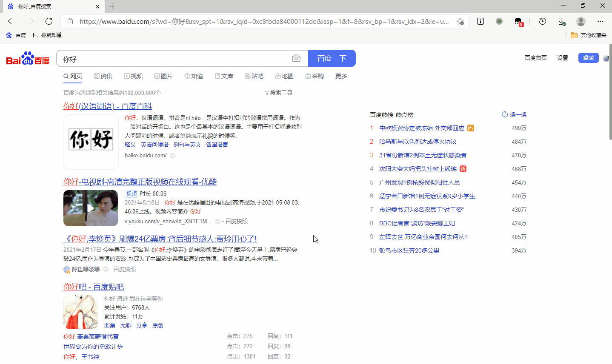Click the search box containing 你好
Image resolution: width=612 pixels, height=364 pixels.
pos(174,59)
